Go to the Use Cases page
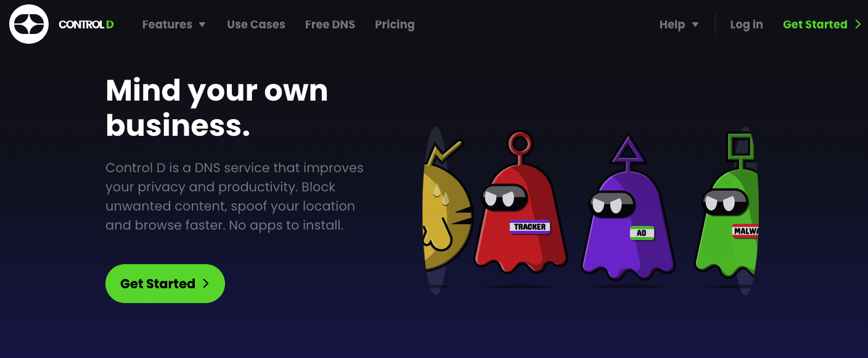The width and height of the screenshot is (868, 358). pyautogui.click(x=256, y=25)
